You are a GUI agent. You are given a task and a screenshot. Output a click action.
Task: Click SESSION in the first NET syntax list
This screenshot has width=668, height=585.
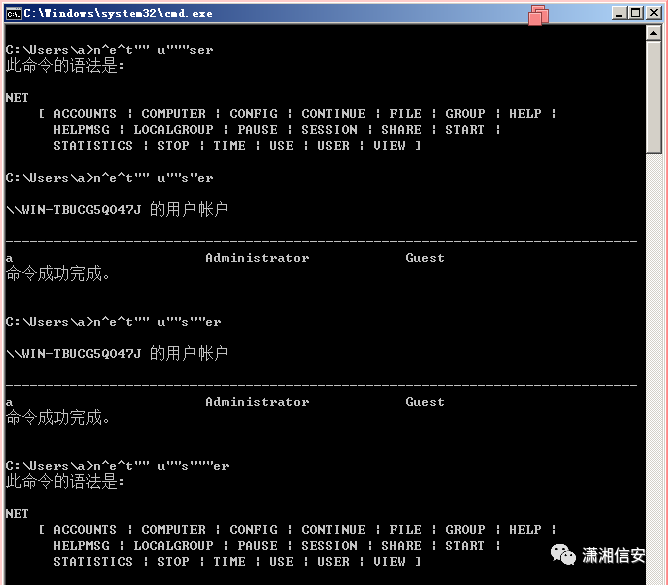(330, 130)
